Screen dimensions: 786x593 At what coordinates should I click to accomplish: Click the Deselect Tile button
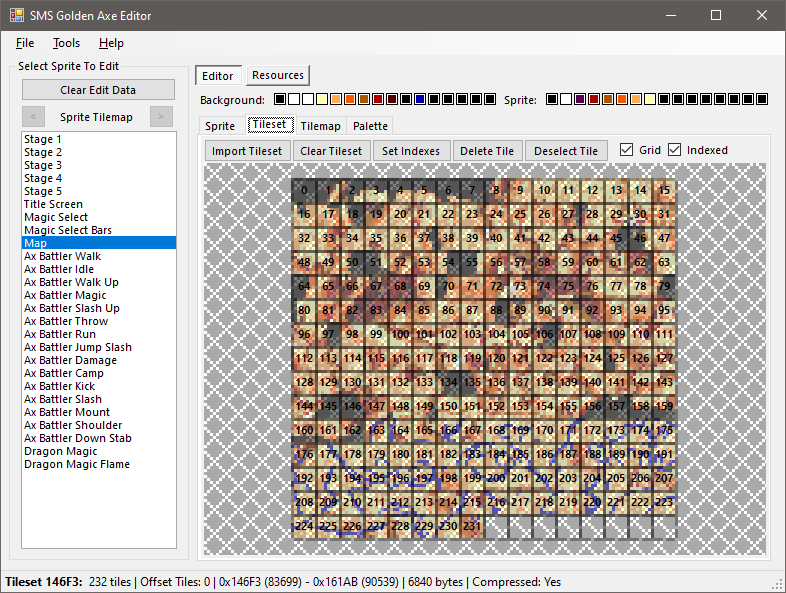coord(566,151)
